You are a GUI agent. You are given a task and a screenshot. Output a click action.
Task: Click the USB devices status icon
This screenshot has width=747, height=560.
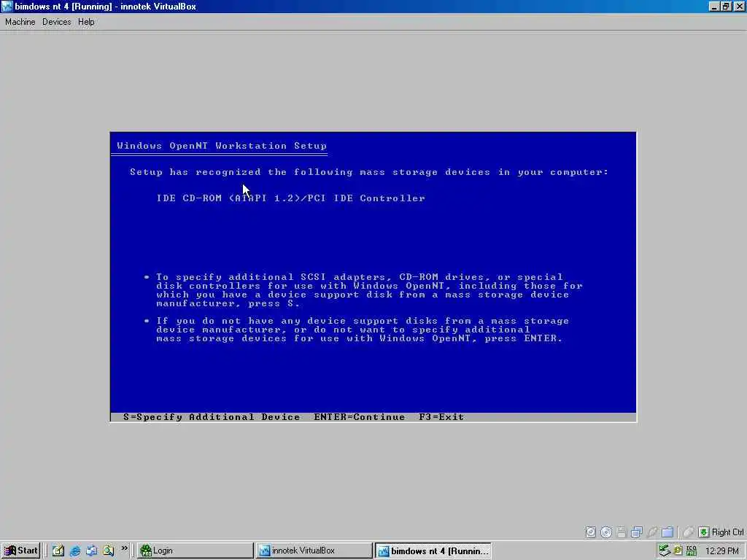click(652, 532)
